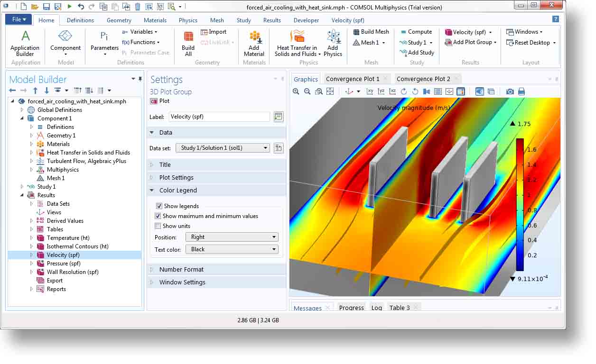Open the Application Builder
Image resolution: width=596 pixels, height=364 pixels.
click(25, 43)
